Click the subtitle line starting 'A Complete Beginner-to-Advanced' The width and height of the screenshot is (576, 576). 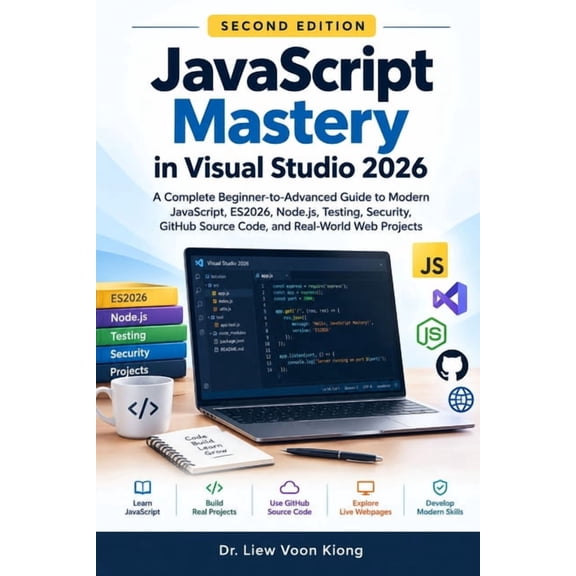pos(291,197)
